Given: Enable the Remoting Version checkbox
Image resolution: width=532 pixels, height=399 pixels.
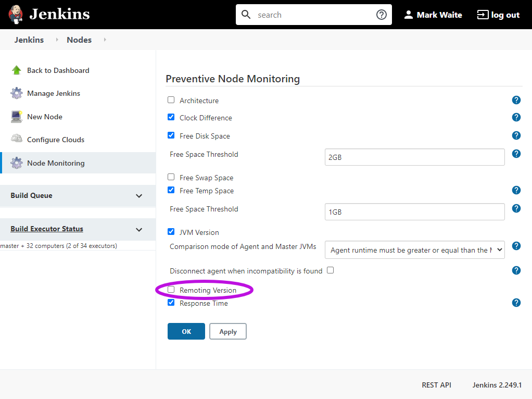Looking at the screenshot, I should click(x=171, y=289).
